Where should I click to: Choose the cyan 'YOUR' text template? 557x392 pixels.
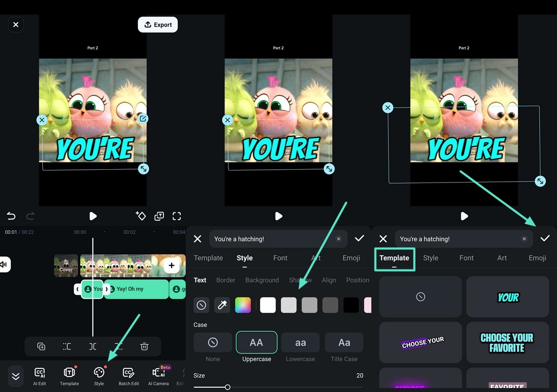tap(508, 296)
